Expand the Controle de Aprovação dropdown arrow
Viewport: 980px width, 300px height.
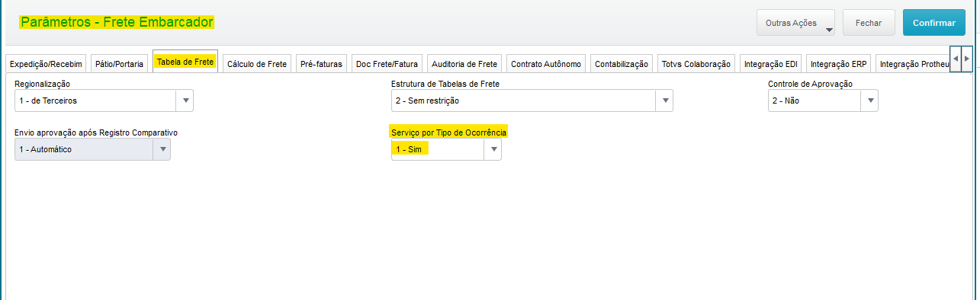[869, 101]
